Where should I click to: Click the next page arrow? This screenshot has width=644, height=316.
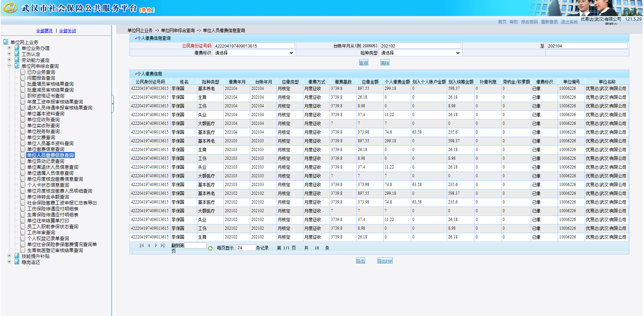[x=156, y=245]
